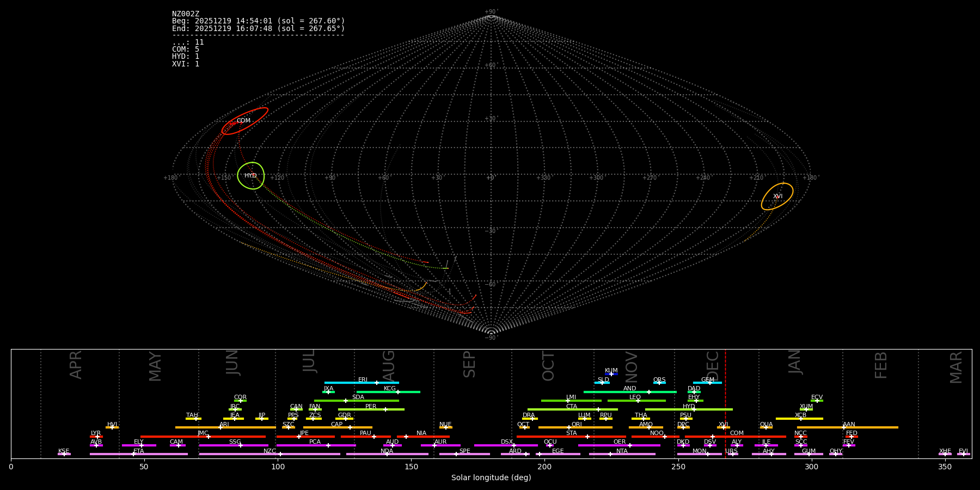The image size is (980, 490).
Task: Click the COM label in the timeline
Action: click(x=737, y=433)
